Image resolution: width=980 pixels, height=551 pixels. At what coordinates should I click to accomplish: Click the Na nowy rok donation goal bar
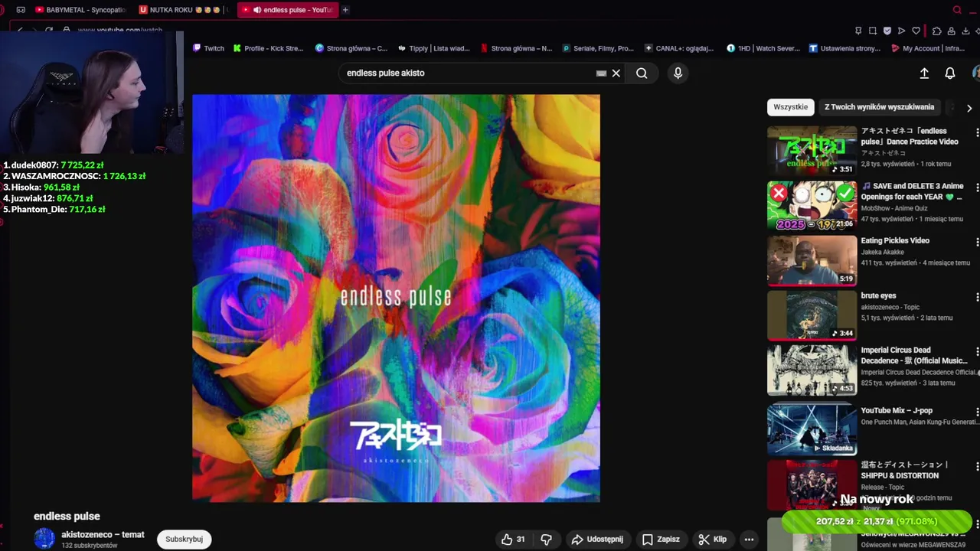pyautogui.click(x=876, y=522)
